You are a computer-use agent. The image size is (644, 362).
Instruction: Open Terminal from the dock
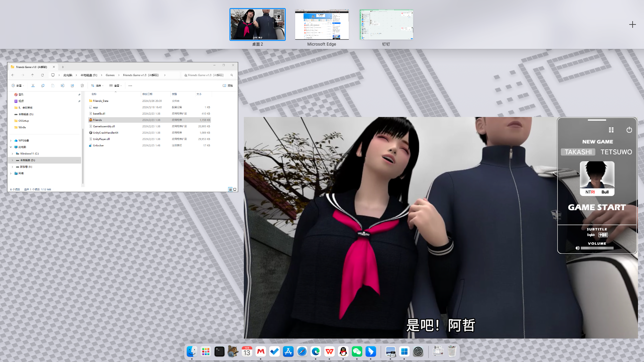pyautogui.click(x=219, y=352)
